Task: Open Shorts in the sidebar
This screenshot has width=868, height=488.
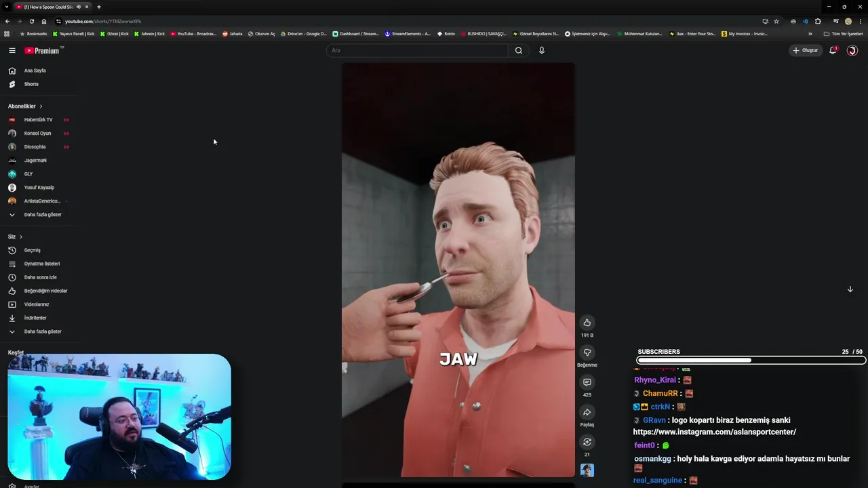Action: [31, 84]
